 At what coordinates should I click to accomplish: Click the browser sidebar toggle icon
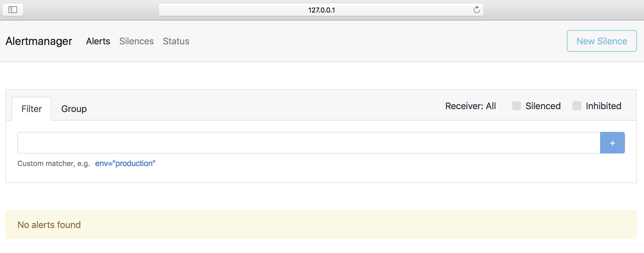click(x=13, y=10)
